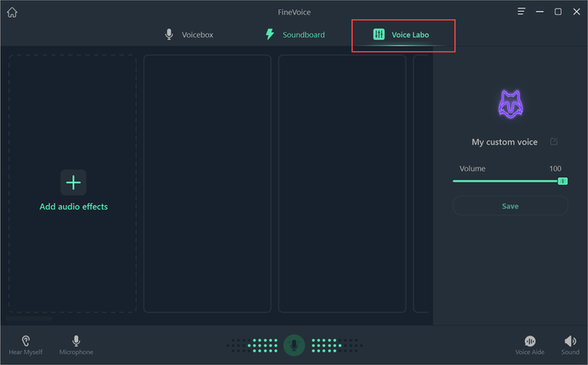Minimize the FineVoice window

coord(539,12)
